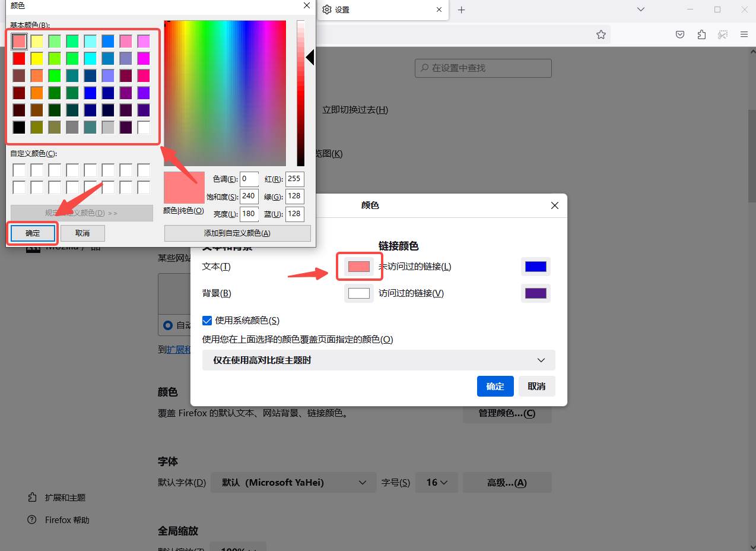Click the 扩展和主题 sidebar icon
The width and height of the screenshot is (756, 551).
click(x=32, y=497)
